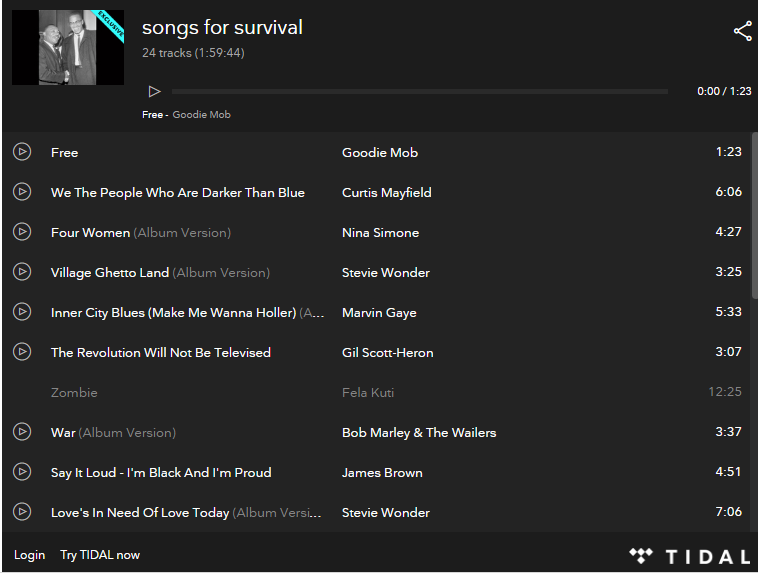The height and width of the screenshot is (573, 758).
Task: Select the Zombie track by Fela Kuti
Action: tap(74, 392)
